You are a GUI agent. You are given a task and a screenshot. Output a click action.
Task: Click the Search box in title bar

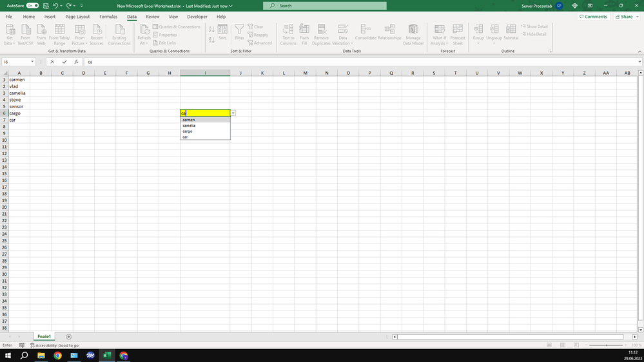point(325,6)
